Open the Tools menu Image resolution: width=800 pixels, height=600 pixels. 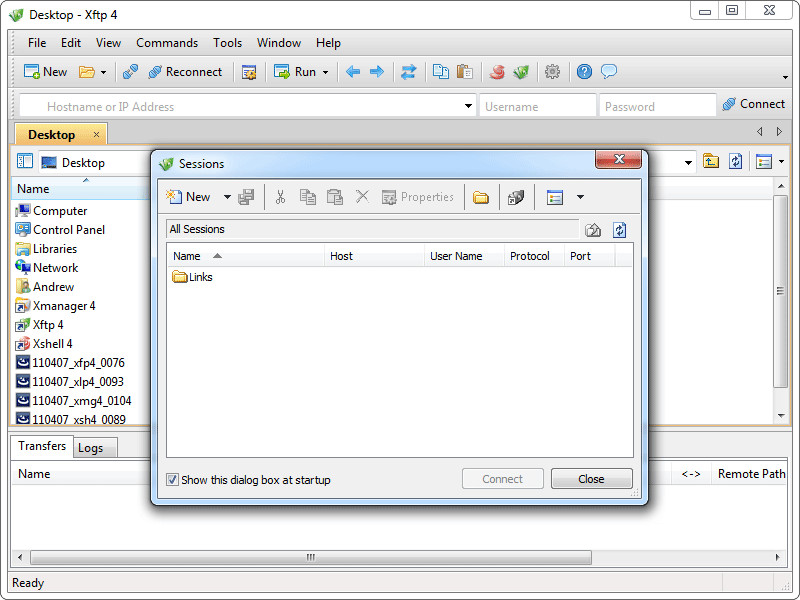pos(228,43)
